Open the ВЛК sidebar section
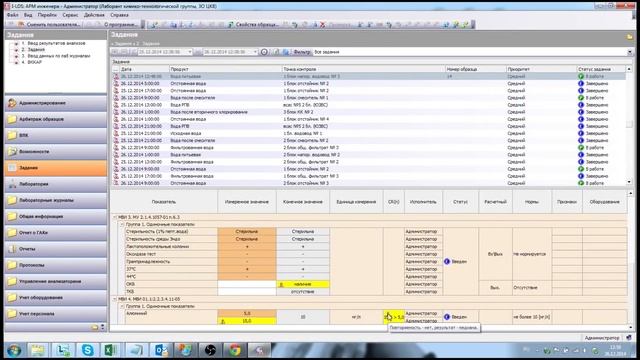 [56, 135]
